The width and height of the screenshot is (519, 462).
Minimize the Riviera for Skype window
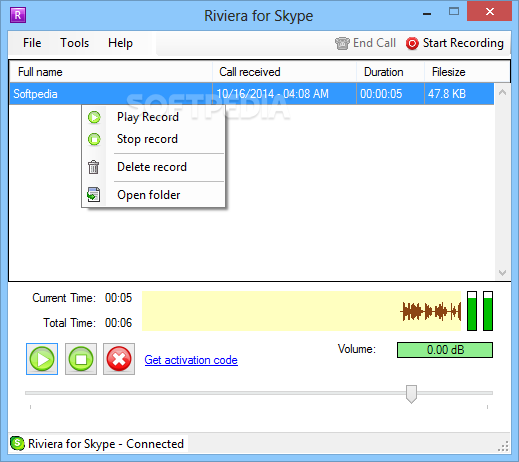pos(427,13)
